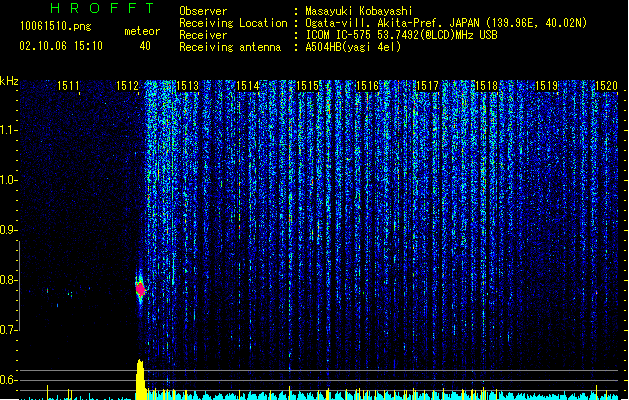Click the HROFFT program title

[x=102, y=8]
